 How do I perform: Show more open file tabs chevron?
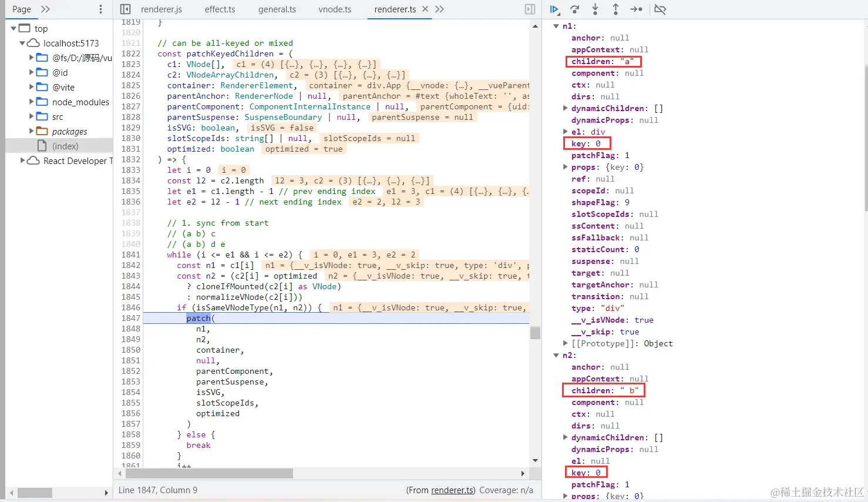click(440, 9)
